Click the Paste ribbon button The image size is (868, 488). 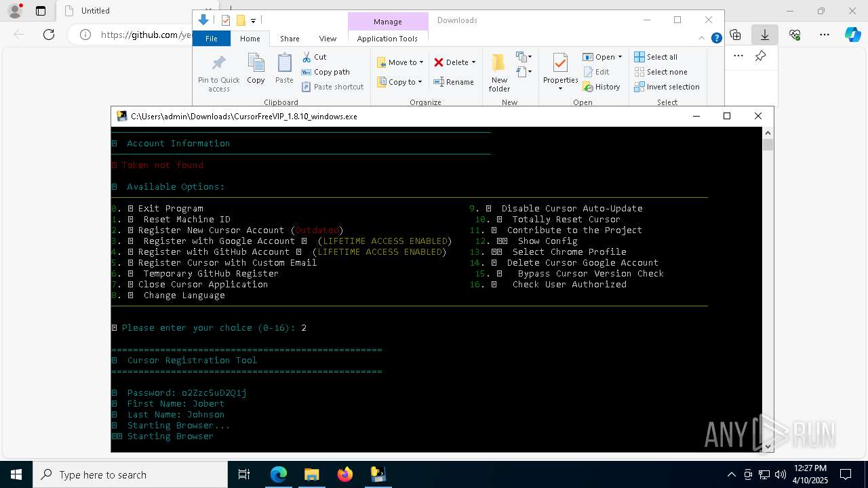pyautogui.click(x=284, y=69)
